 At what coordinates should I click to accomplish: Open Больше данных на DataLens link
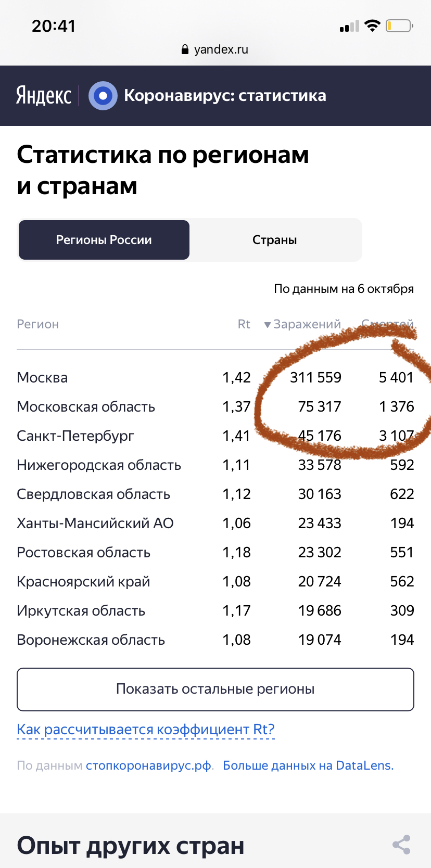tap(308, 765)
